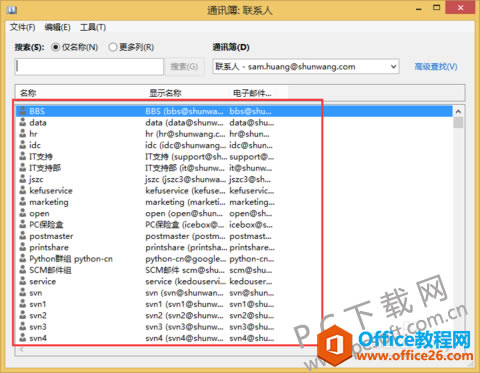Open the 工具(T) menu
The image size is (480, 373).
coord(93,27)
